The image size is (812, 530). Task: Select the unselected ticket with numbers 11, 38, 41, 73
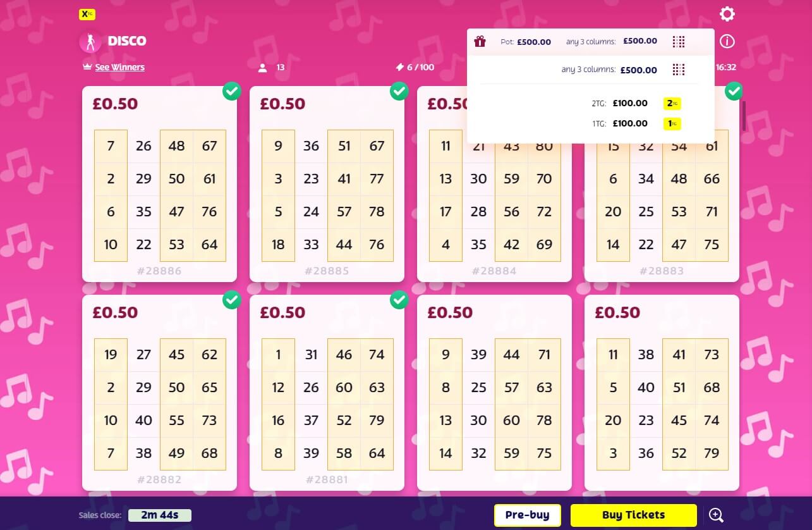coord(662,392)
